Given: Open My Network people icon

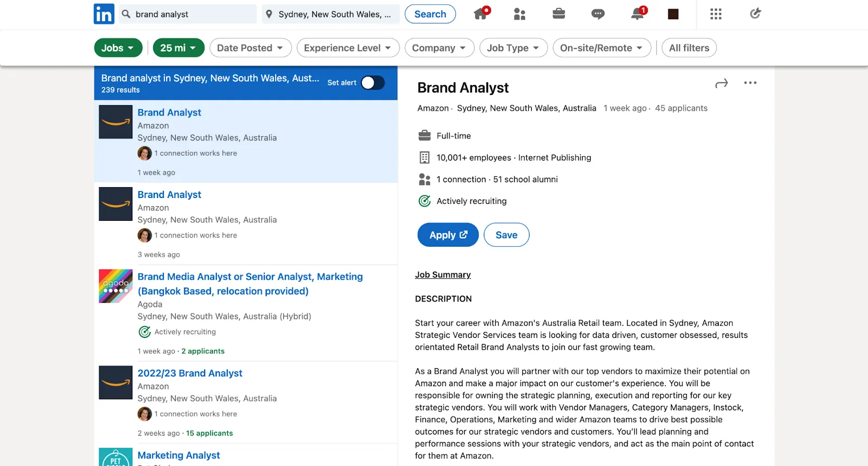Looking at the screenshot, I should point(519,14).
